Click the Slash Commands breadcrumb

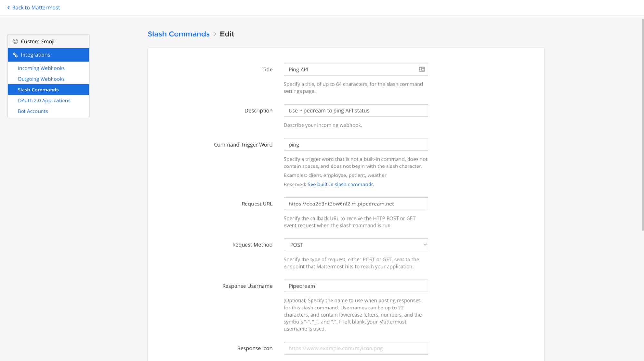point(178,34)
